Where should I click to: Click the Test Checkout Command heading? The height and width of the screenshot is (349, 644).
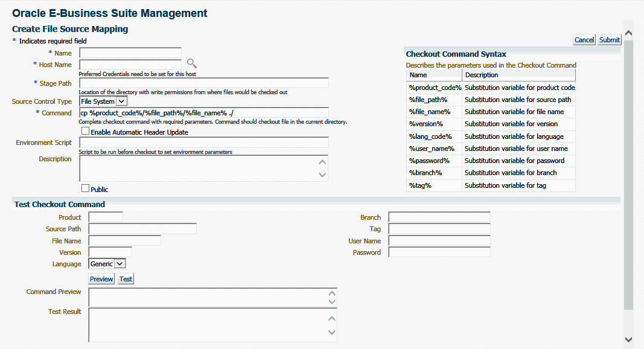(60, 204)
